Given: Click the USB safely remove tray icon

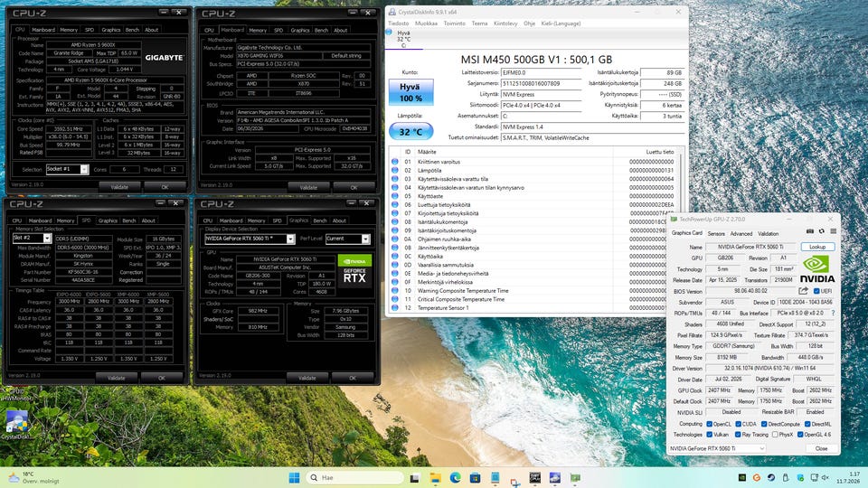Looking at the screenshot, I should tap(786, 477).
